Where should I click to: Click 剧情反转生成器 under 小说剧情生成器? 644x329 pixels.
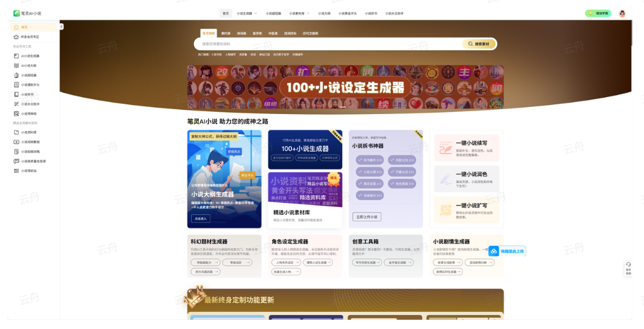pyautogui.click(x=448, y=272)
